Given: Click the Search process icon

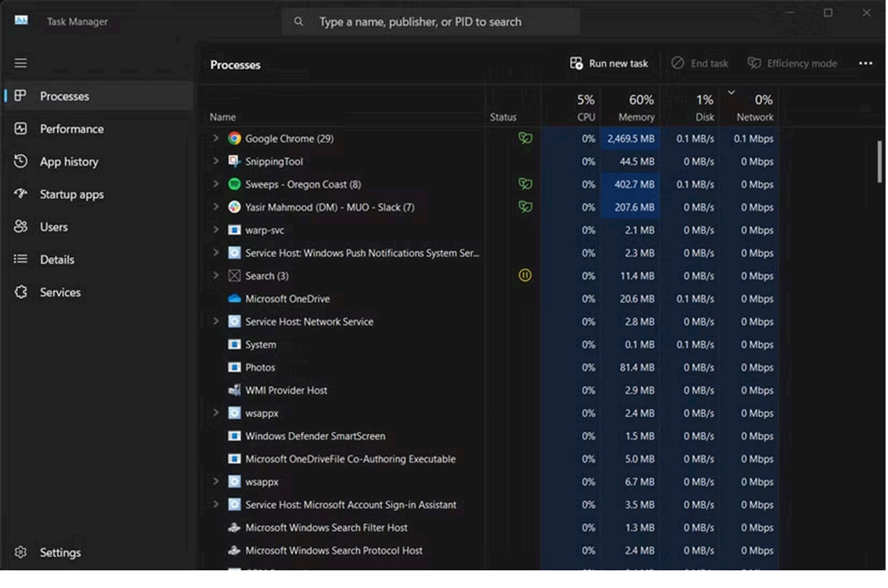Looking at the screenshot, I should 235,276.
